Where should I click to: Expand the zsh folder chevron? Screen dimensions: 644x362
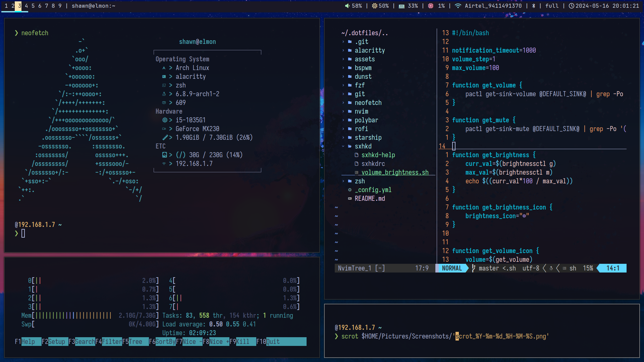click(x=343, y=181)
